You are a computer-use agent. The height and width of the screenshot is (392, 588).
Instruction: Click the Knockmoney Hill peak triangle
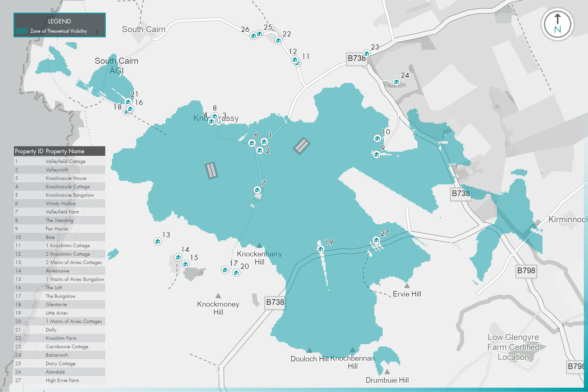pos(218,296)
